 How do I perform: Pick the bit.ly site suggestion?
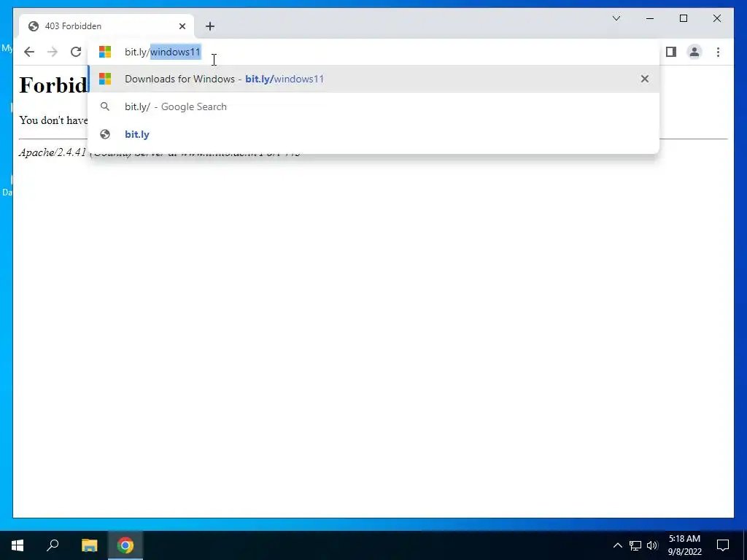[x=373, y=134]
